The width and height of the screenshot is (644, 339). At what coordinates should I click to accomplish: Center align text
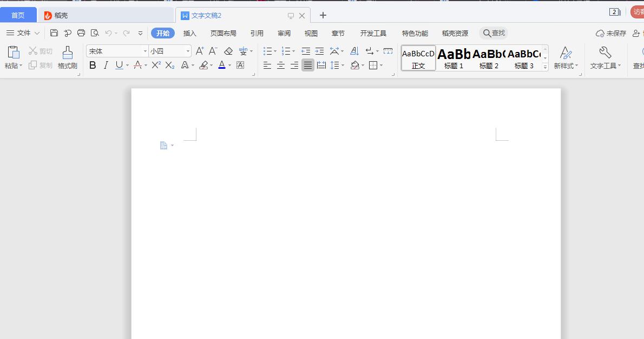click(281, 65)
